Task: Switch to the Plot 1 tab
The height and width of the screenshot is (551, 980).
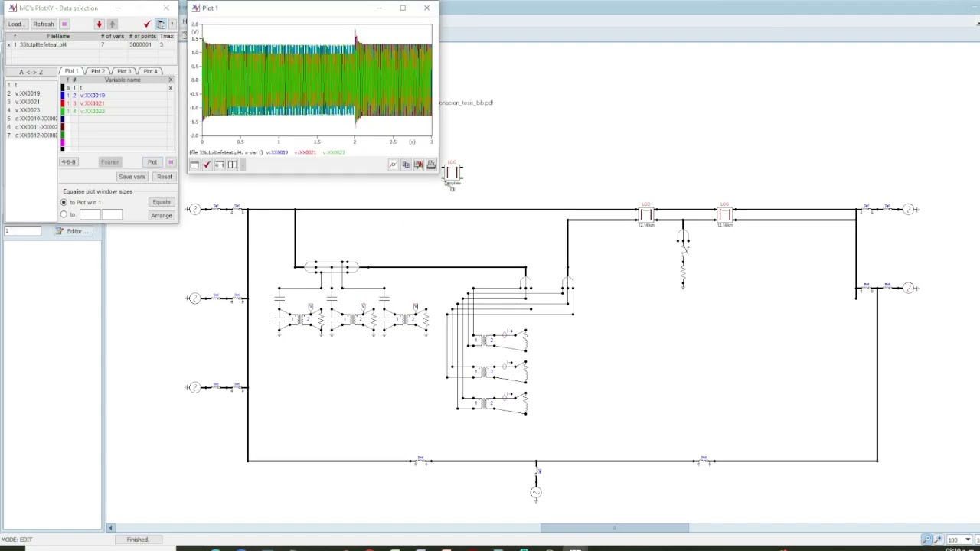Action: tap(71, 71)
